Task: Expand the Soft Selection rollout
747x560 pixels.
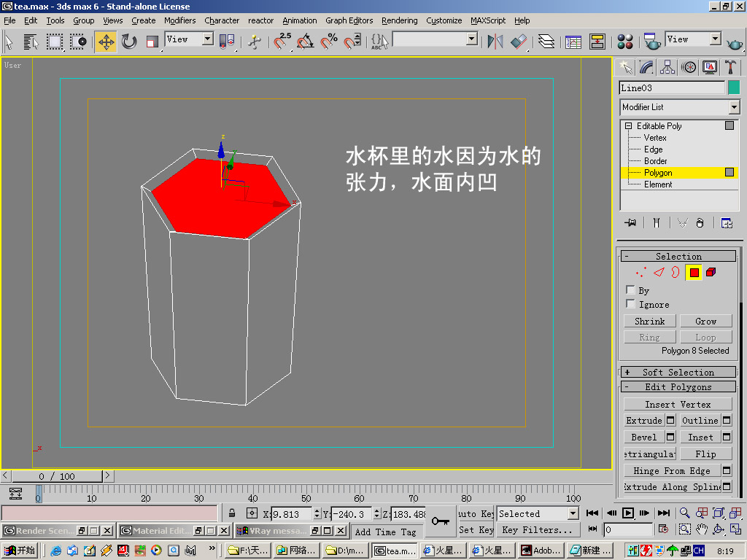Action: [678, 372]
